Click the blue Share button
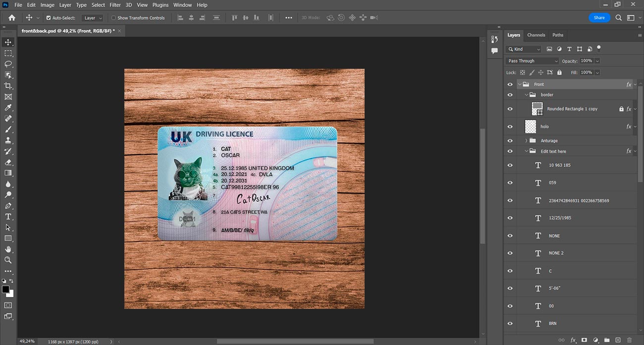 (599, 17)
